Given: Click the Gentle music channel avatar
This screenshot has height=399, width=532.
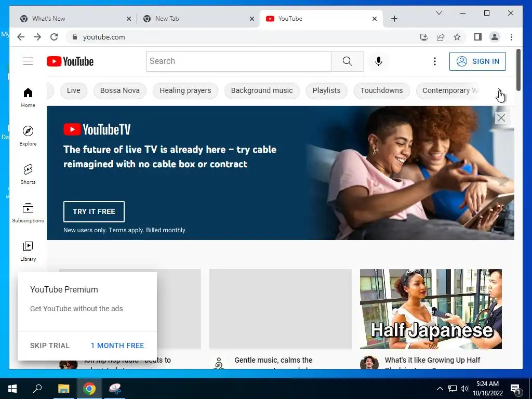Looking at the screenshot, I should pos(219,363).
